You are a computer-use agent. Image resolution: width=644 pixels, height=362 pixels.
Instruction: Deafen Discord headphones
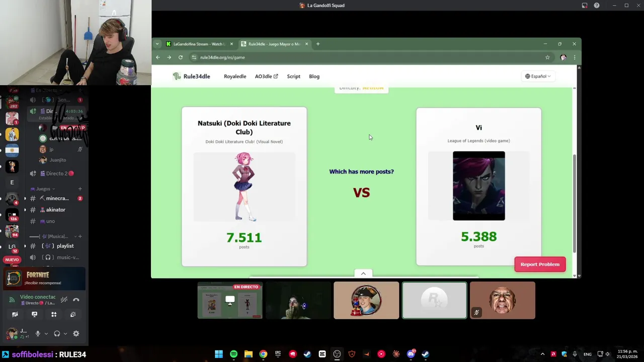pos(57,334)
